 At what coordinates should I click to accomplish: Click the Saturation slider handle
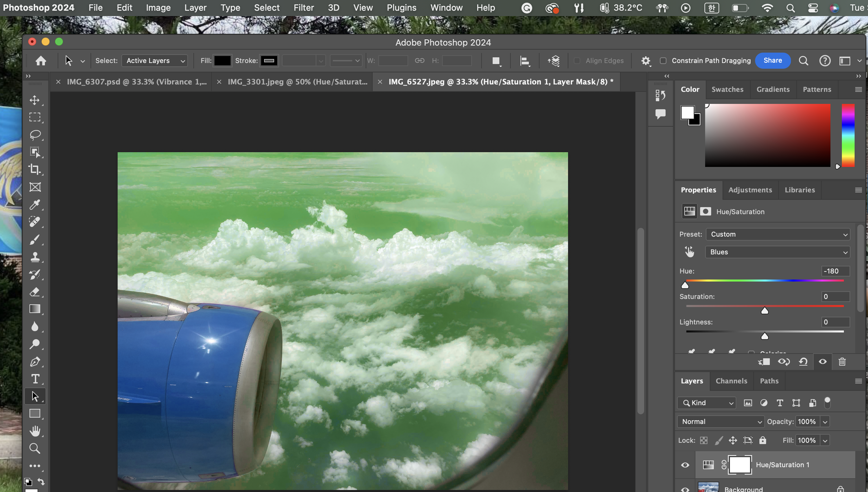click(764, 311)
